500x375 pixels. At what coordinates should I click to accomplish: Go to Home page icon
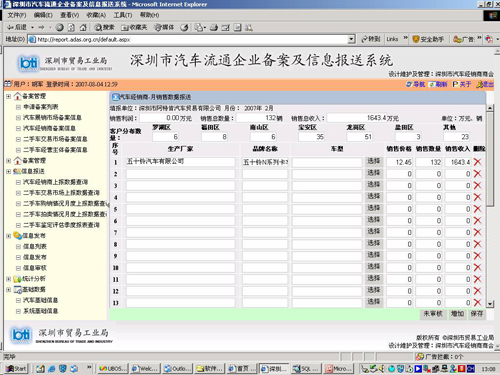pos(83,28)
